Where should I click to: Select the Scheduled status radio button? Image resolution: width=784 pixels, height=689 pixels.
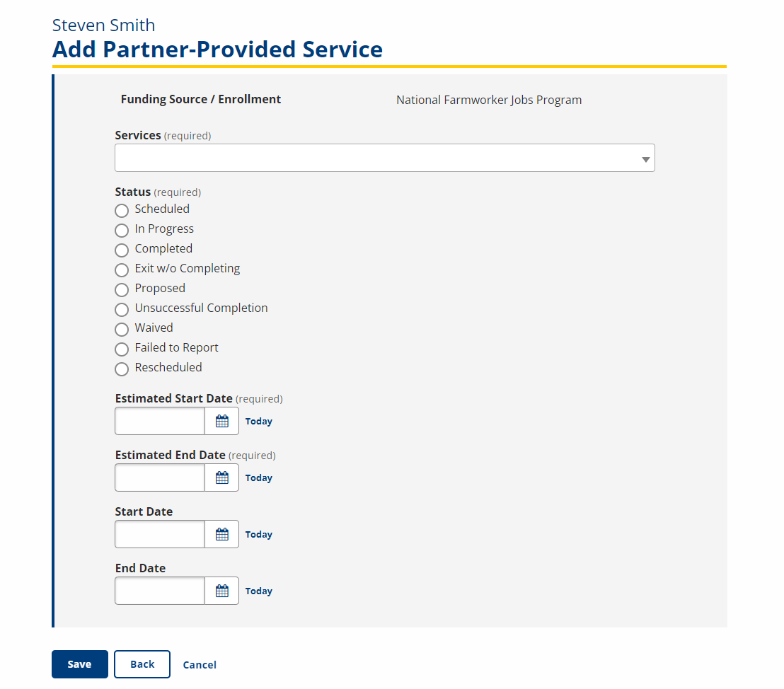122,211
